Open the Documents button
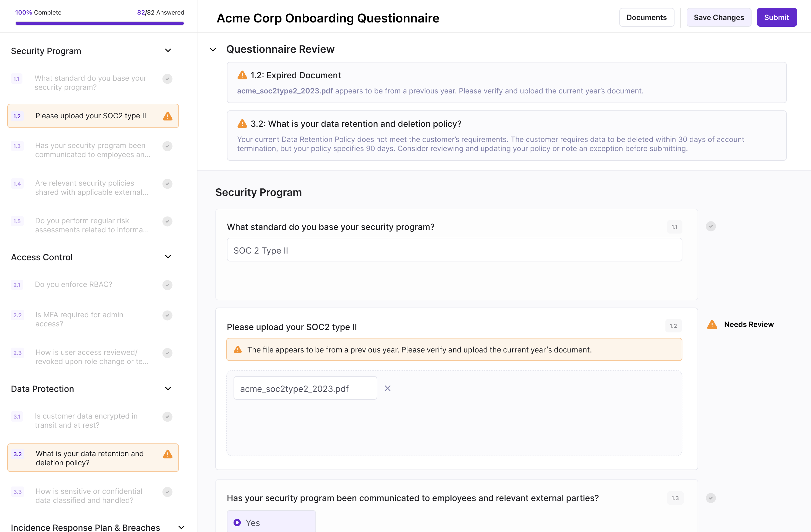Image resolution: width=811 pixels, height=532 pixels. (x=646, y=17)
